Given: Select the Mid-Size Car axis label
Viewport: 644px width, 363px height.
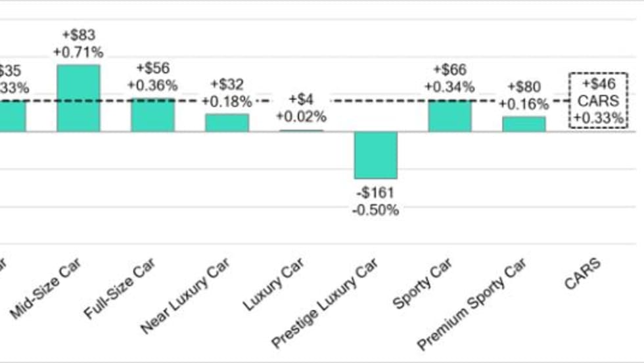Looking at the screenshot, I should pyautogui.click(x=58, y=287).
